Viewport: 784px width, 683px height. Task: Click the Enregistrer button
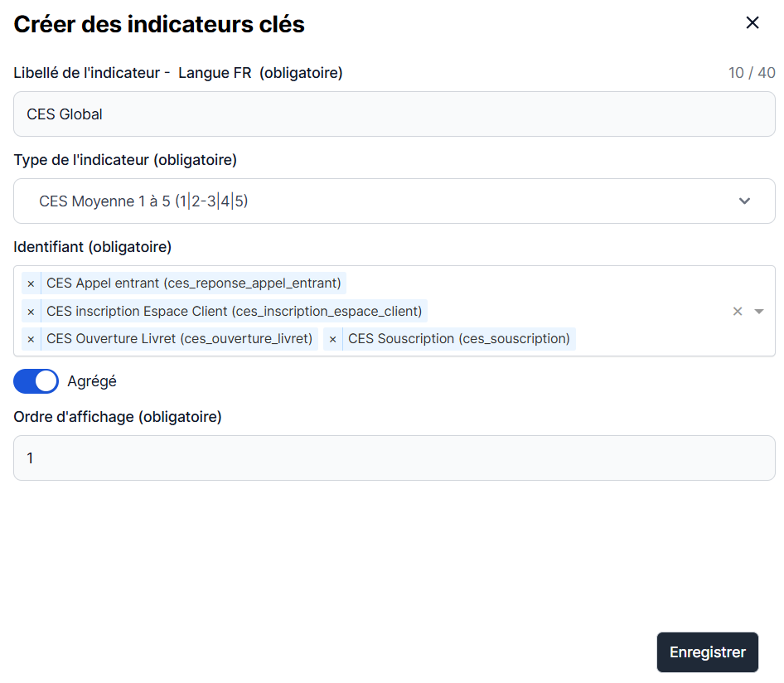[x=707, y=652]
